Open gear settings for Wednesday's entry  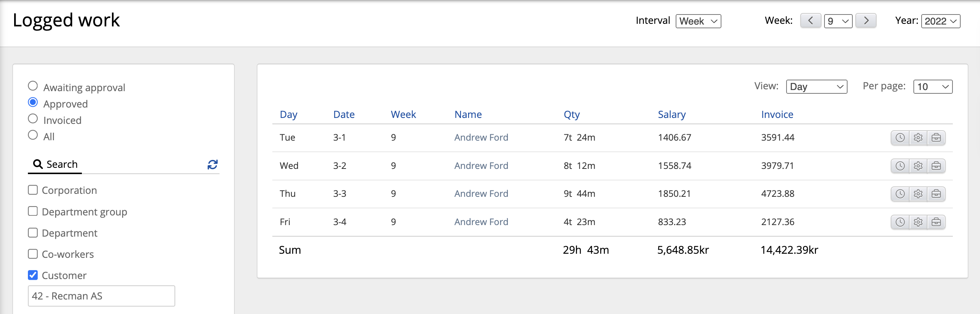click(917, 166)
